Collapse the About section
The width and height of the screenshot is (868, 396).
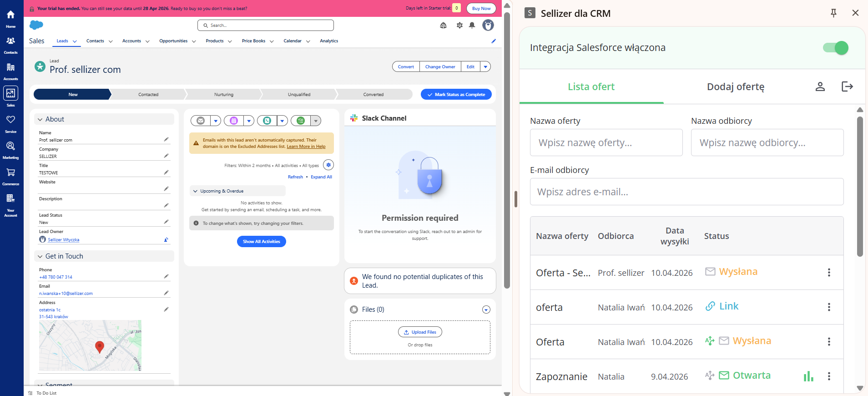pyautogui.click(x=40, y=119)
